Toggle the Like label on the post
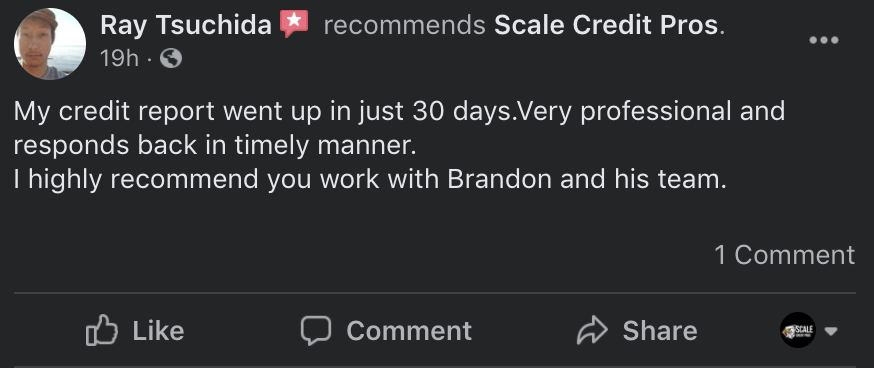The width and height of the screenshot is (874, 368). click(158, 331)
